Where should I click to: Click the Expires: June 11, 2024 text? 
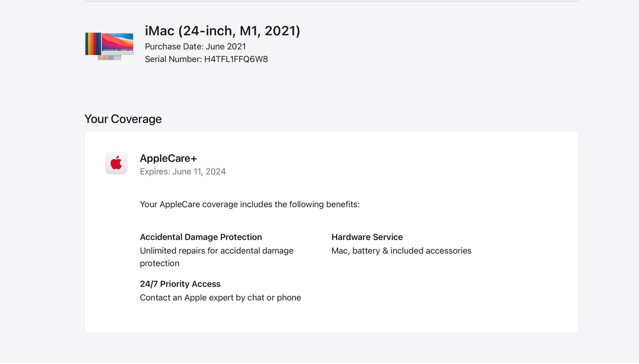183,171
